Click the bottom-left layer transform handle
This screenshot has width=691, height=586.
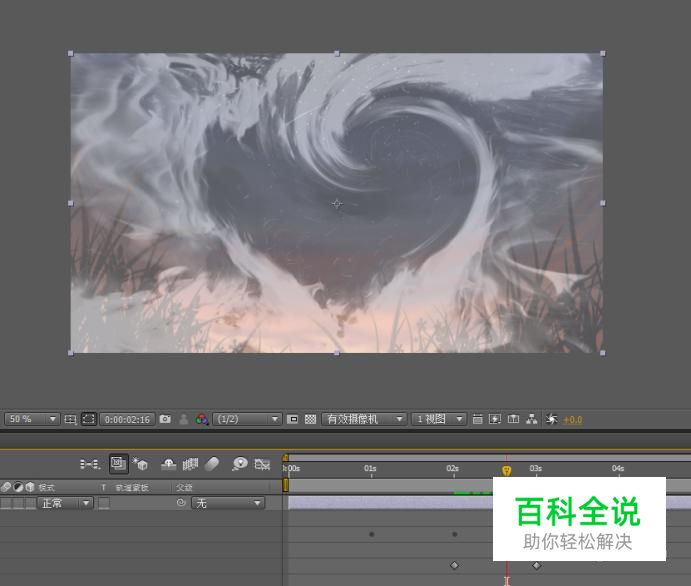[71, 353]
